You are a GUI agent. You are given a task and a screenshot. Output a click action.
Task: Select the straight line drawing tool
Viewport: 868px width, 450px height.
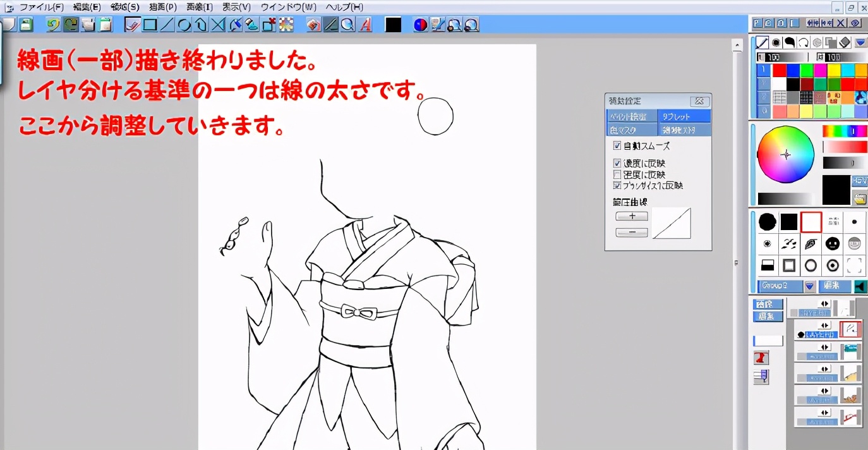pyautogui.click(x=167, y=25)
